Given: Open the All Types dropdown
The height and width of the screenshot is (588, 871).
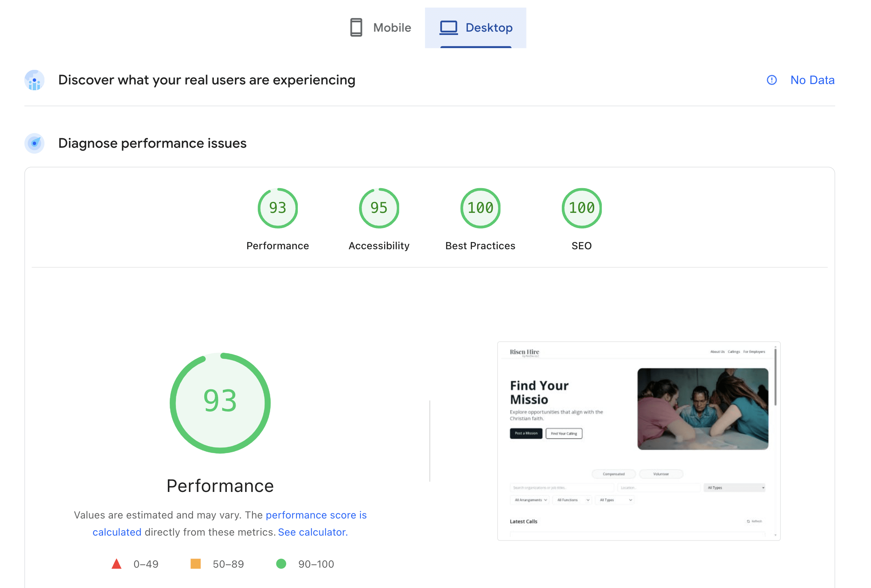Looking at the screenshot, I should pyautogui.click(x=734, y=487).
